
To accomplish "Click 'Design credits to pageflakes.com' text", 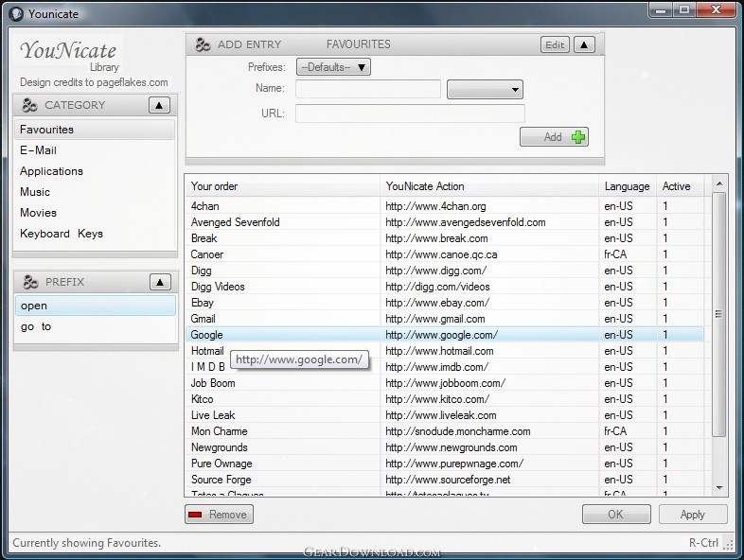I will [x=94, y=82].
